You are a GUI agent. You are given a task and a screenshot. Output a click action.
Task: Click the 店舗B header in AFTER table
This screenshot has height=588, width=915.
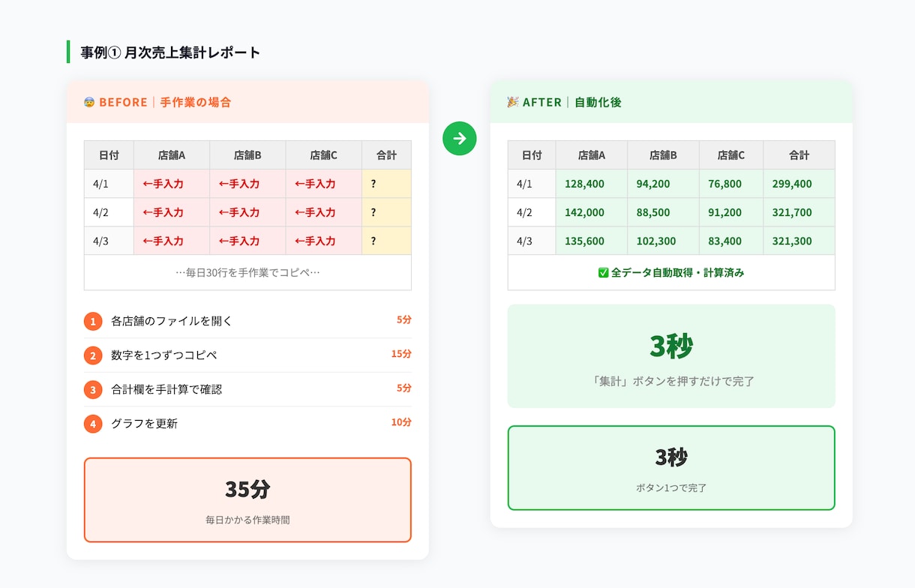tap(664, 155)
